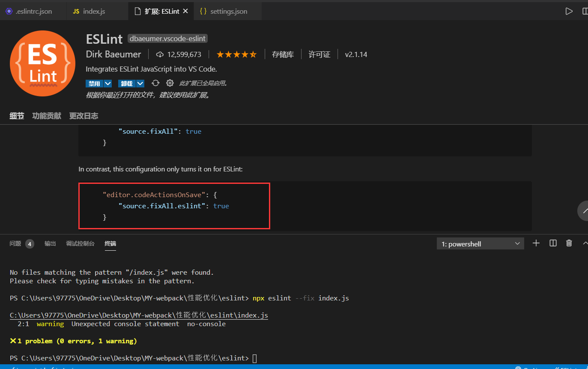Screen dimensions: 588x369
Task: Close the ESLint extension tab
Action: pos(185,11)
